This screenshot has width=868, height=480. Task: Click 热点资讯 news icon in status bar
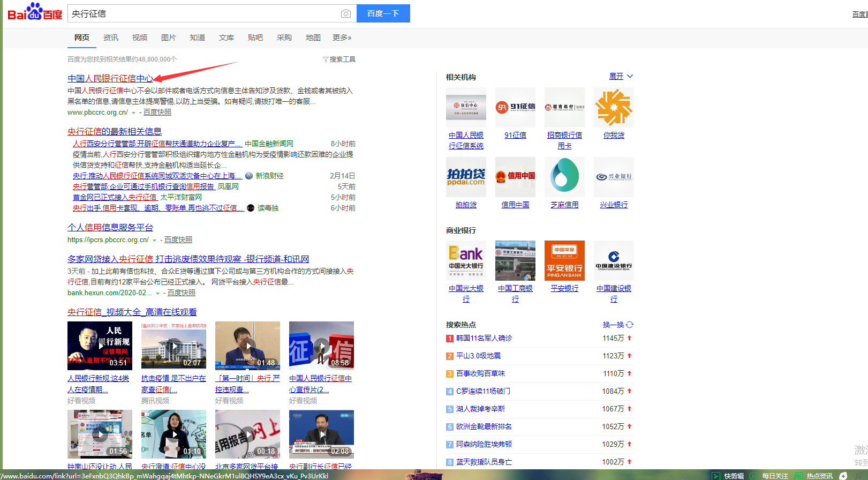click(799, 476)
